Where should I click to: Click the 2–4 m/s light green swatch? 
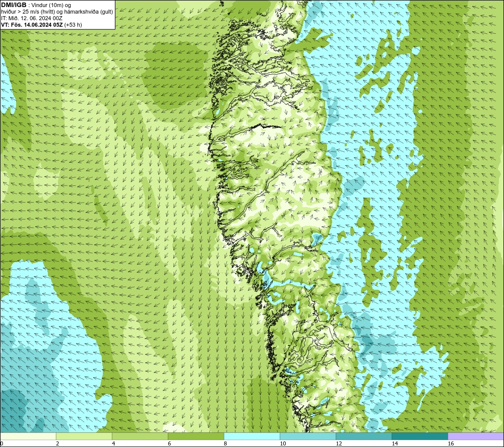coord(84,436)
